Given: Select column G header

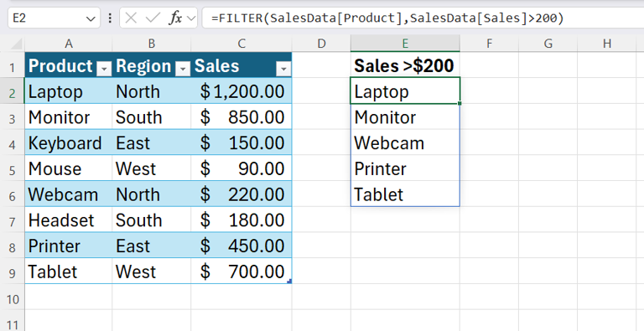Looking at the screenshot, I should pos(548,44).
